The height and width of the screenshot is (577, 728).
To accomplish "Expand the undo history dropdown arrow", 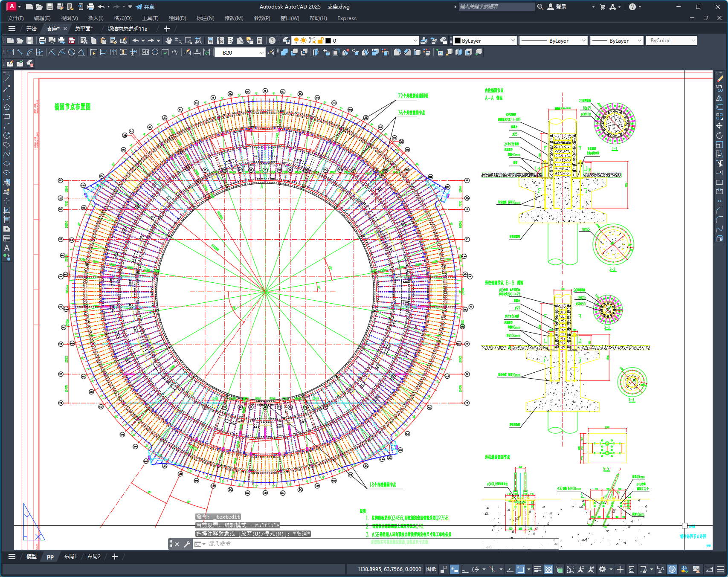I will (143, 41).
